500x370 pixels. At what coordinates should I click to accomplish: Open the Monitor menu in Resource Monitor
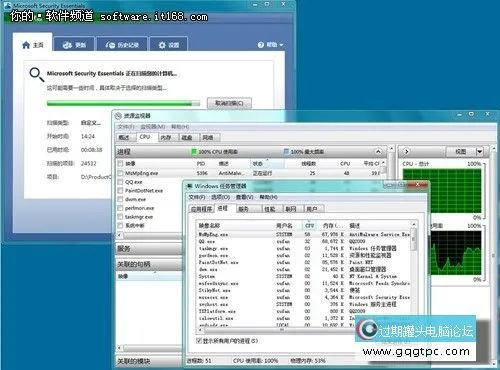coord(153,127)
